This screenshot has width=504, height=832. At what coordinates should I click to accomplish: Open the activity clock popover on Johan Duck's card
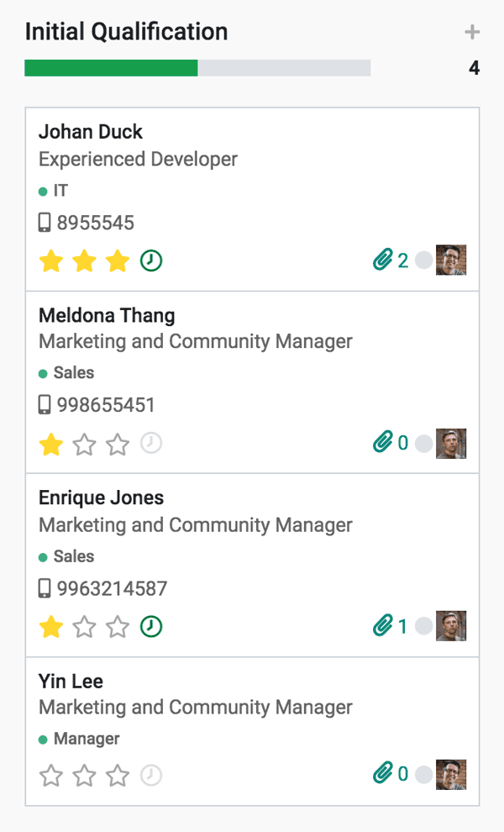point(151,261)
